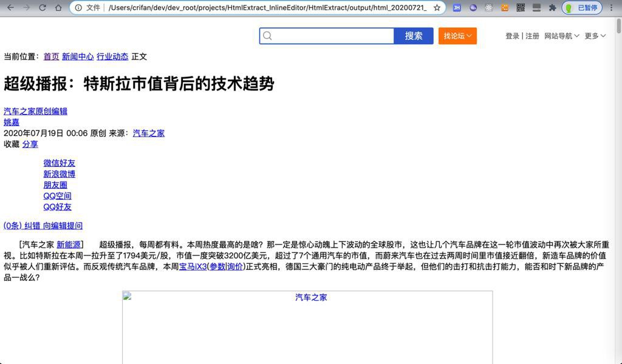The height and width of the screenshot is (364, 622).
Task: Open the 行业动态 breadcrumb link
Action: [112, 56]
